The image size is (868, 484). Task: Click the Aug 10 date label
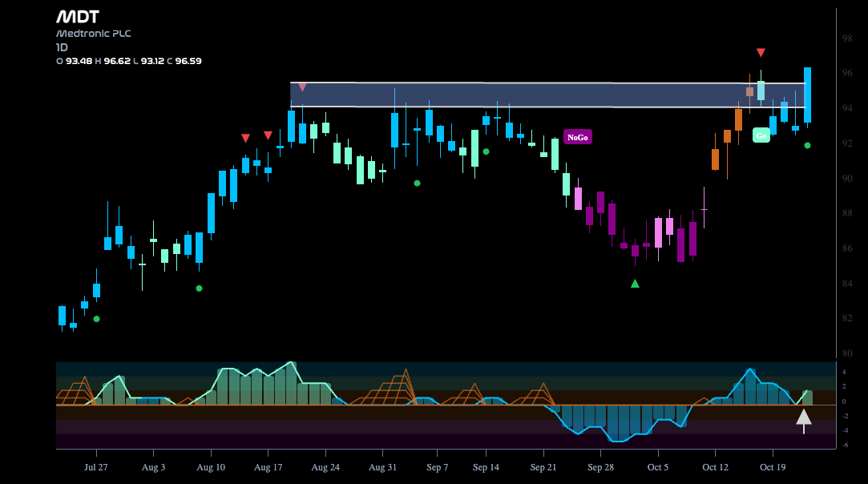pyautogui.click(x=211, y=467)
